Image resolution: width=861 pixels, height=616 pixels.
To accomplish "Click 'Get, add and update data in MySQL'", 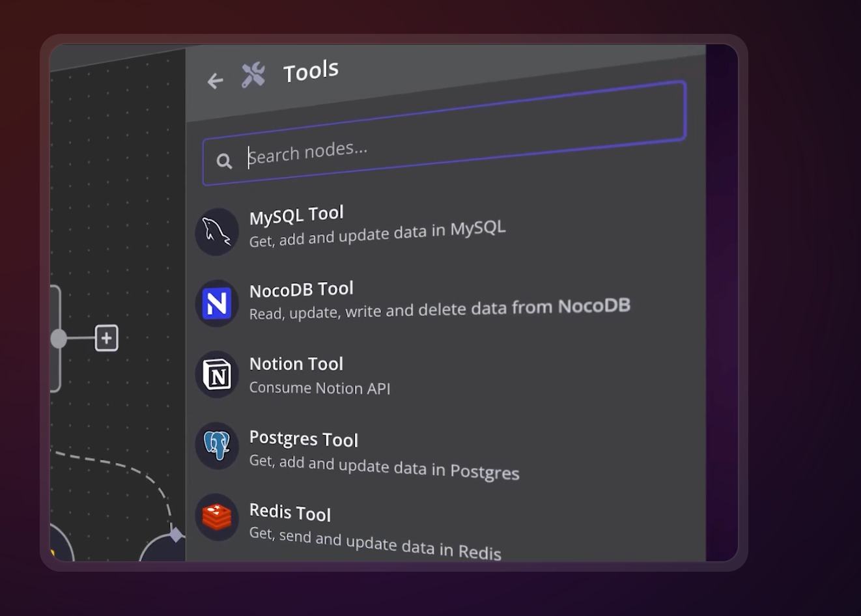I will 377,234.
